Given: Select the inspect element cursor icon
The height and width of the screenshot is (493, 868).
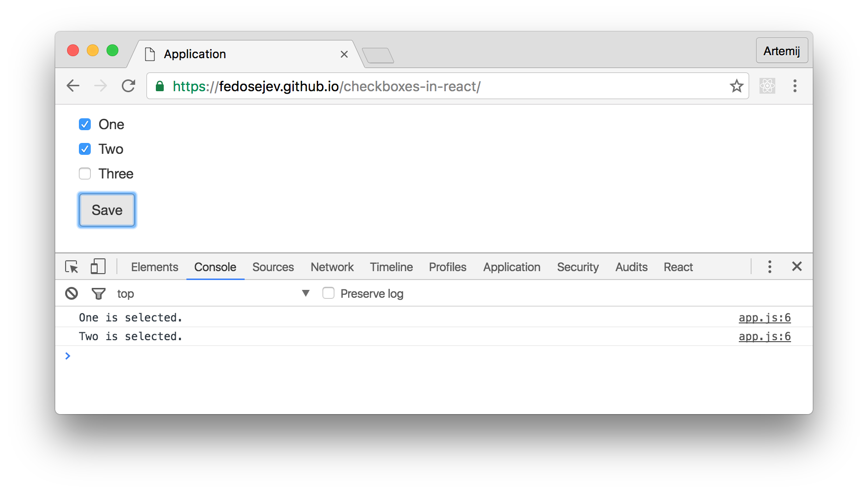Looking at the screenshot, I should tap(72, 266).
